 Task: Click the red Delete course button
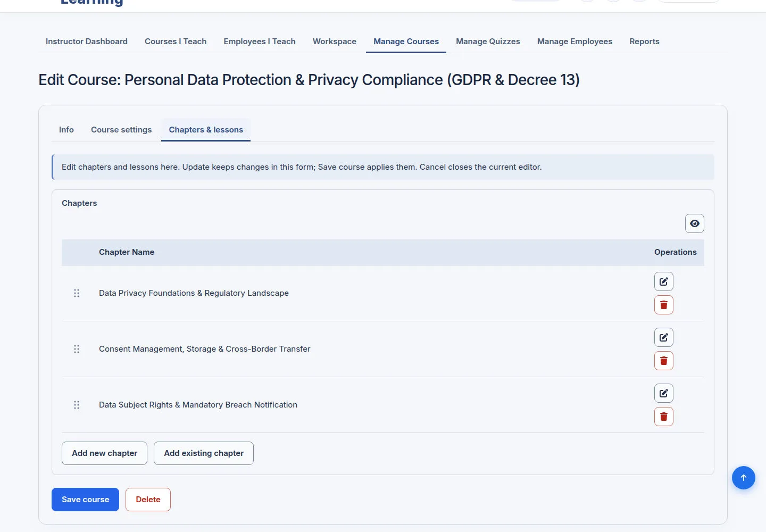pos(148,500)
